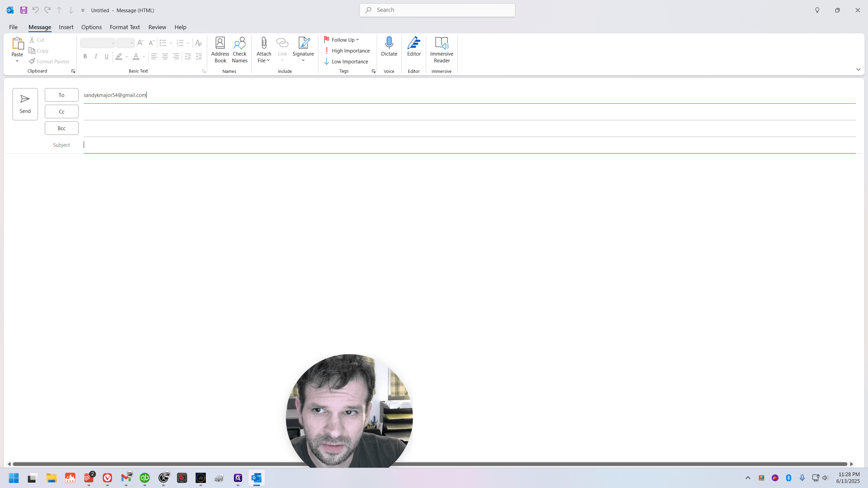Screen dimensions: 868x488
Task: Switch to the Insert ribbon tab
Action: [x=66, y=27]
